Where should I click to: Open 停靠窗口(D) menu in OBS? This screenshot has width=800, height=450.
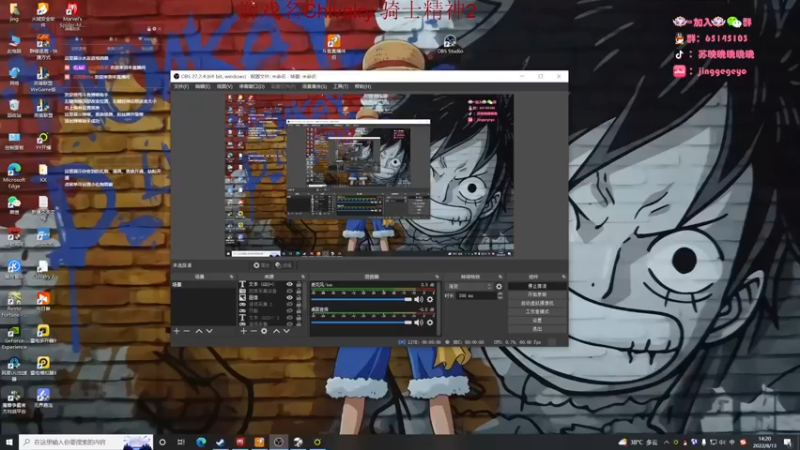click(252, 87)
